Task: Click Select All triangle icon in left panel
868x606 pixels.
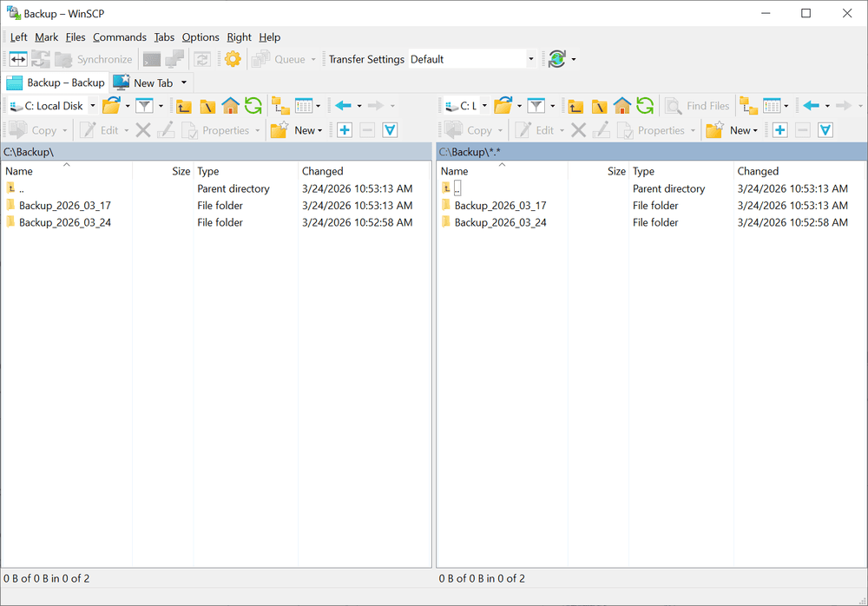Action: pyautogui.click(x=390, y=130)
